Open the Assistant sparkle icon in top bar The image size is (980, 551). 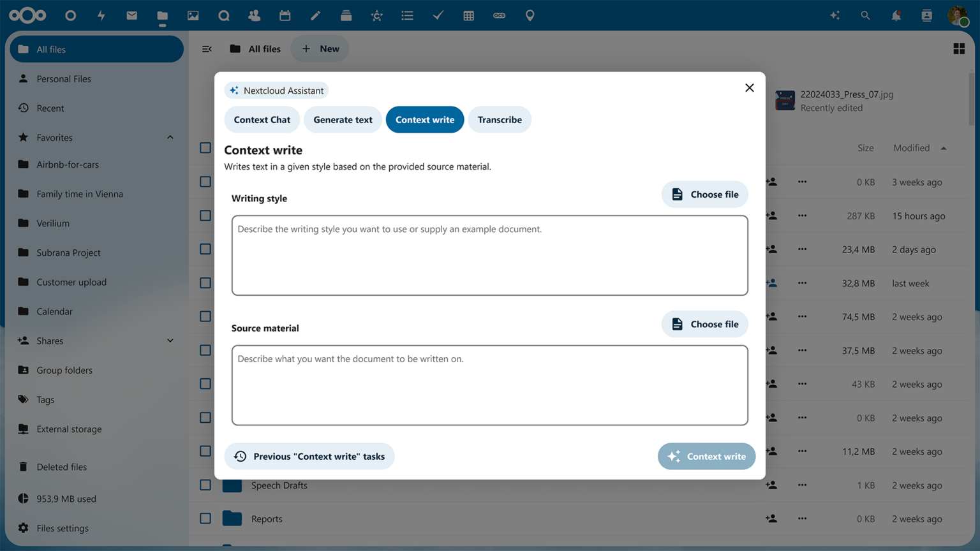(835, 15)
